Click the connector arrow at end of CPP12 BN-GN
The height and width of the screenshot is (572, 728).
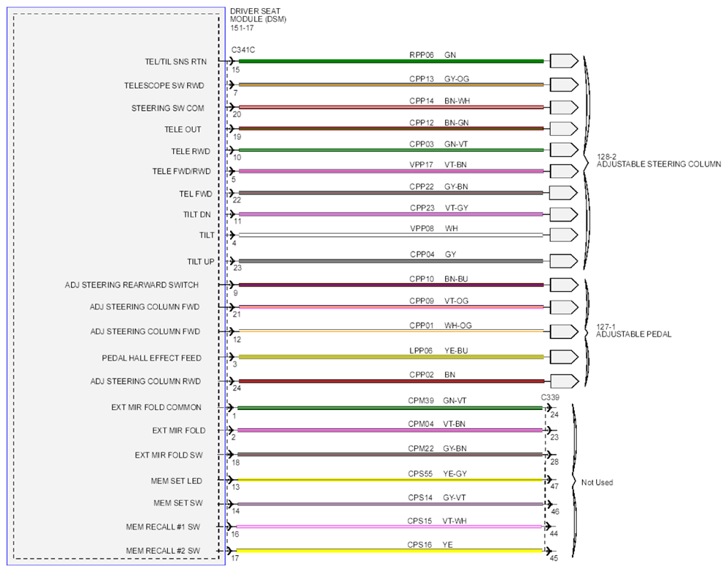point(564,128)
